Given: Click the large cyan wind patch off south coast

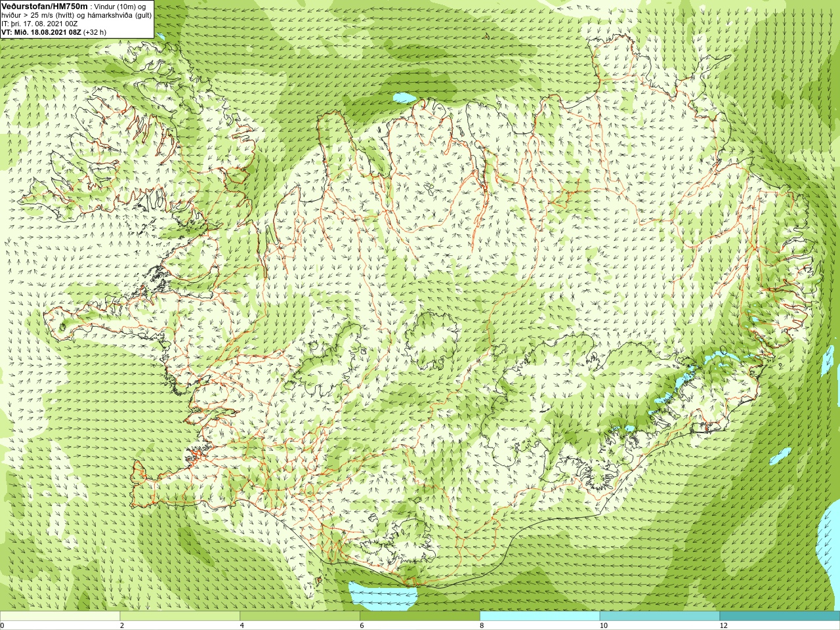Looking at the screenshot, I should [x=383, y=596].
